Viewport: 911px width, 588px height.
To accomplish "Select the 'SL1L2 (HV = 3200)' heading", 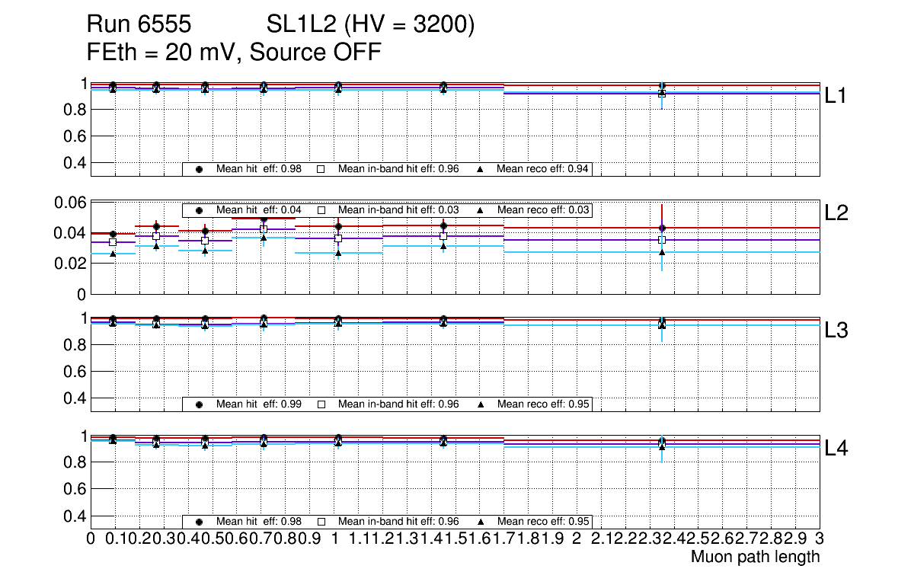I will [x=370, y=26].
